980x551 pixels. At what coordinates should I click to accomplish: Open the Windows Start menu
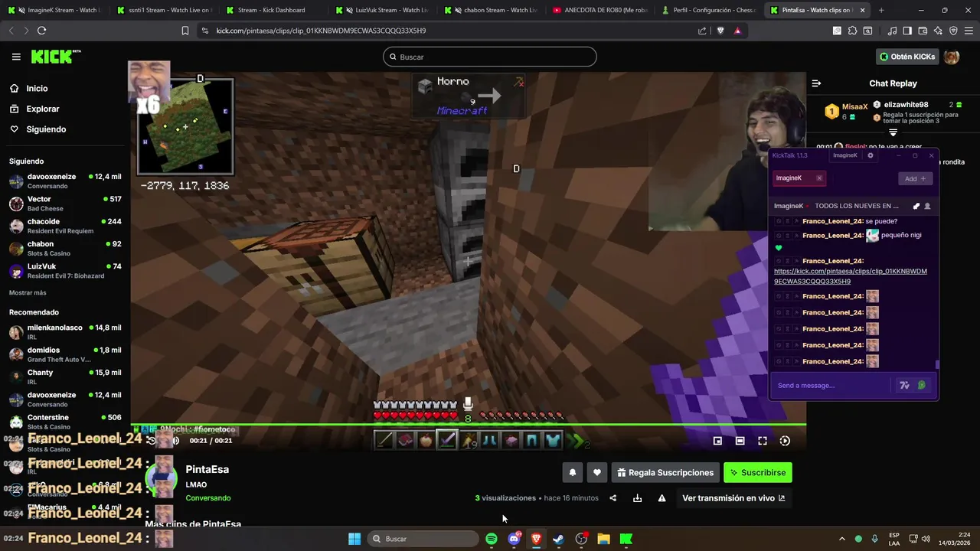point(354,539)
